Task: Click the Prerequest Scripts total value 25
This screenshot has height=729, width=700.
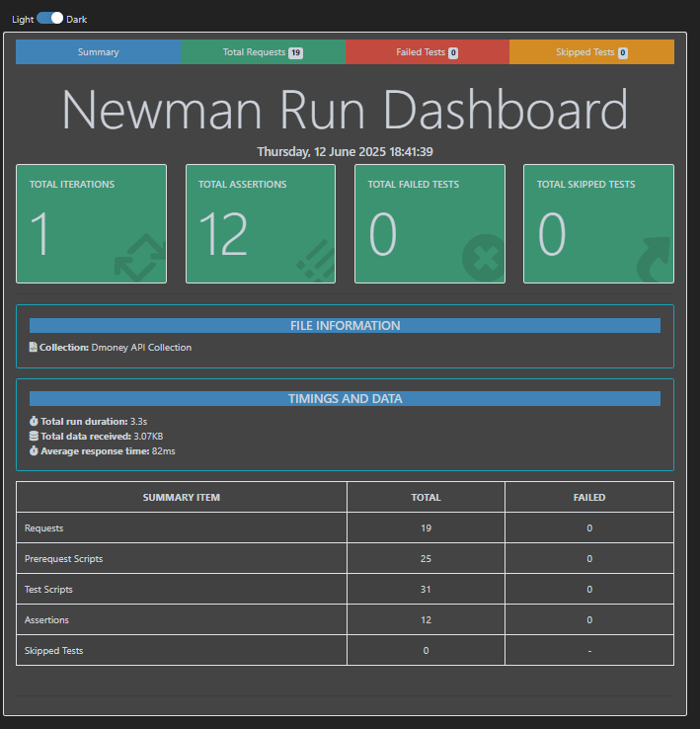Action: tap(426, 558)
